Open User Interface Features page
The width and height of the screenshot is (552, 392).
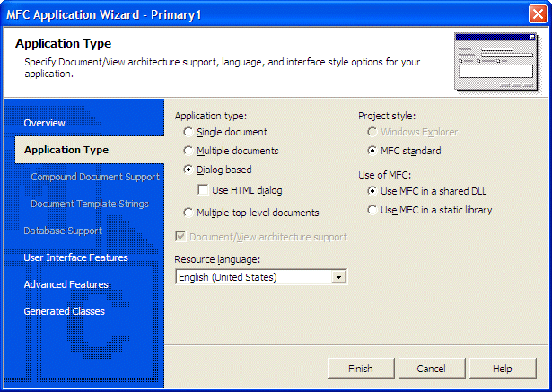tap(75, 257)
